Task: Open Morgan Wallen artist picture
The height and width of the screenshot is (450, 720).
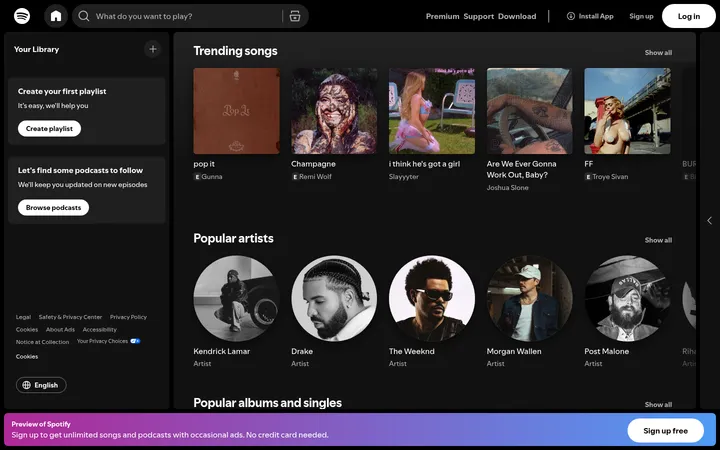Action: coord(530,298)
